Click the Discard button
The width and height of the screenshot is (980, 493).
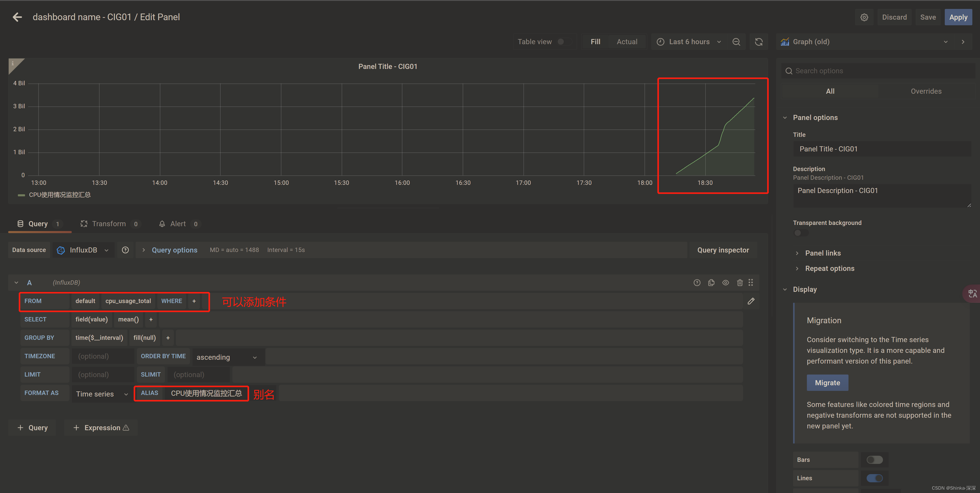tap(894, 17)
